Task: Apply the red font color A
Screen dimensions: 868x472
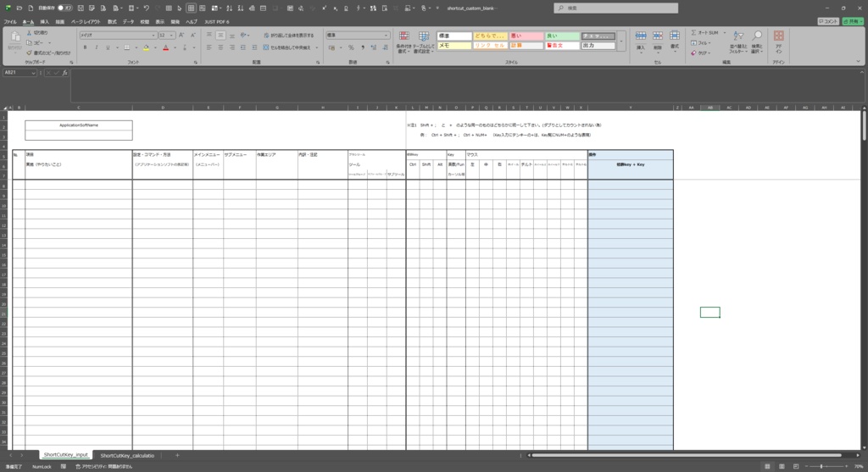Action: pyautogui.click(x=165, y=47)
